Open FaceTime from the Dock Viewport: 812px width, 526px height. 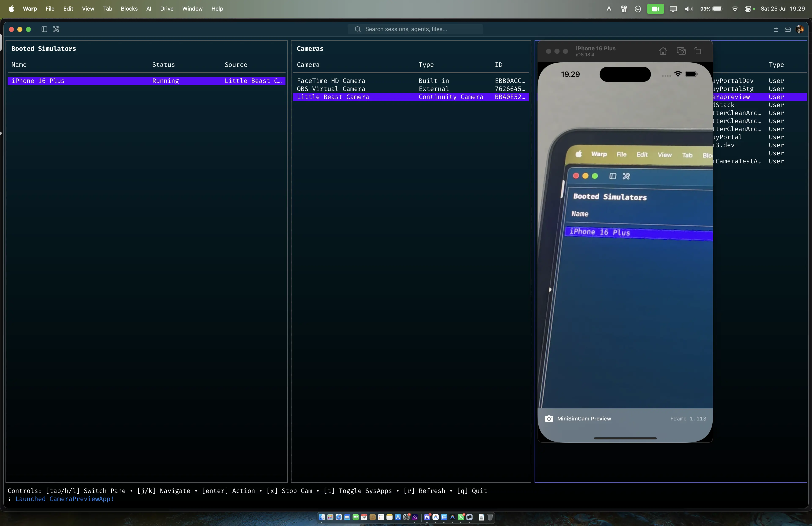click(x=355, y=517)
